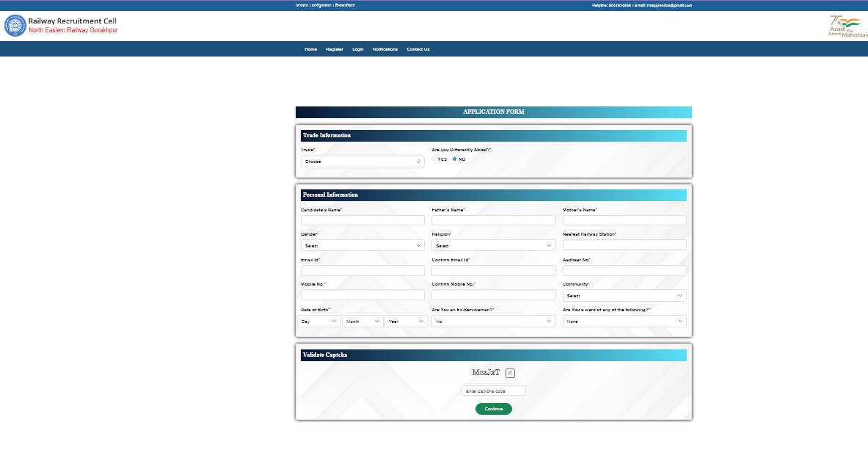This screenshot has width=868, height=461.
Task: Open the Login page from navbar
Action: click(x=358, y=49)
